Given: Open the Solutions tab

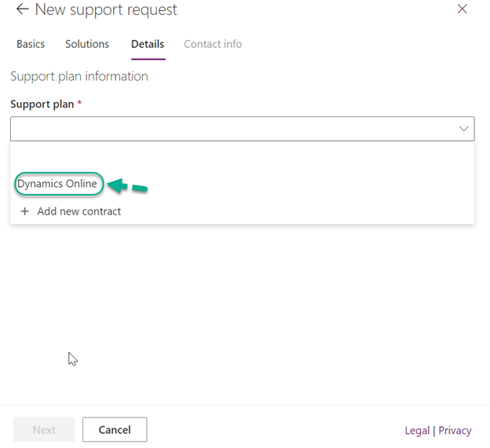Looking at the screenshot, I should pyautogui.click(x=87, y=44).
